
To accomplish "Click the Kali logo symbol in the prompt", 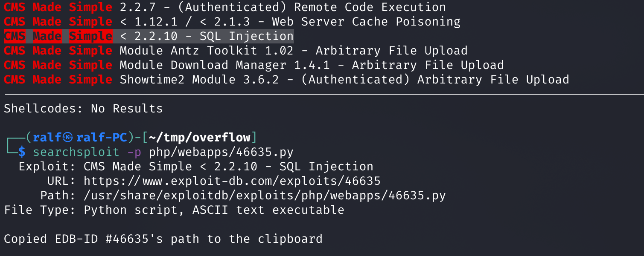I will tap(68, 138).
